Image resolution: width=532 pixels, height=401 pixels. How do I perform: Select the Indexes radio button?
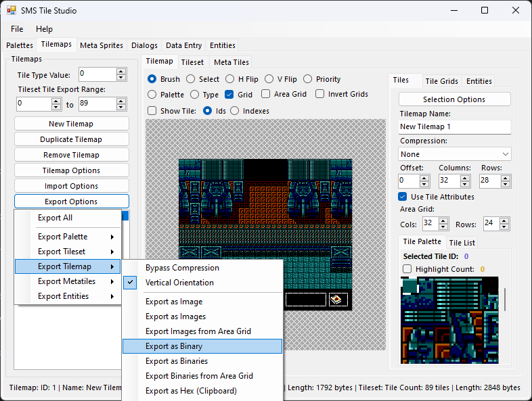[234, 111]
